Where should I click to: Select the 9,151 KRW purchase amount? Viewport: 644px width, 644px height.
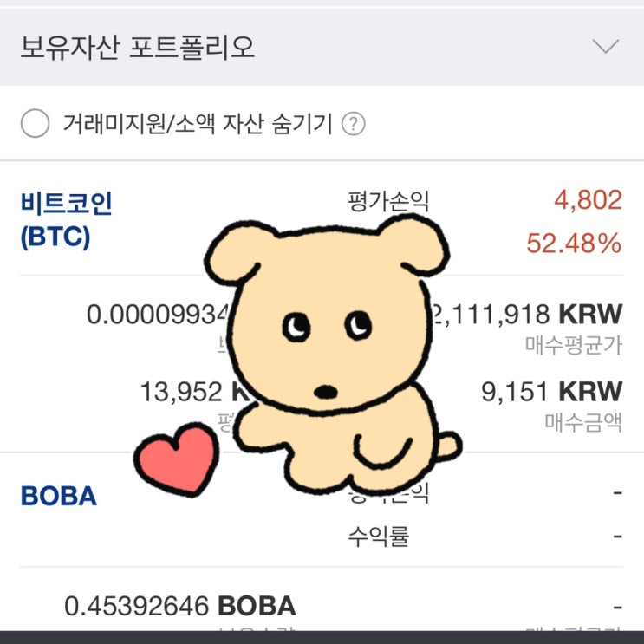pyautogui.click(x=551, y=392)
